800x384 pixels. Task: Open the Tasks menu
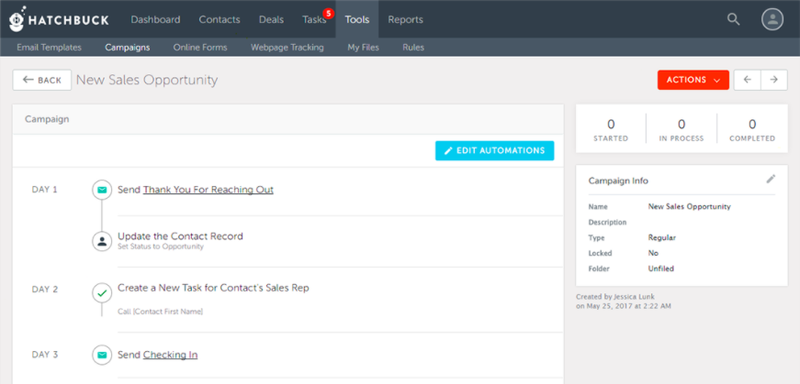(x=314, y=19)
